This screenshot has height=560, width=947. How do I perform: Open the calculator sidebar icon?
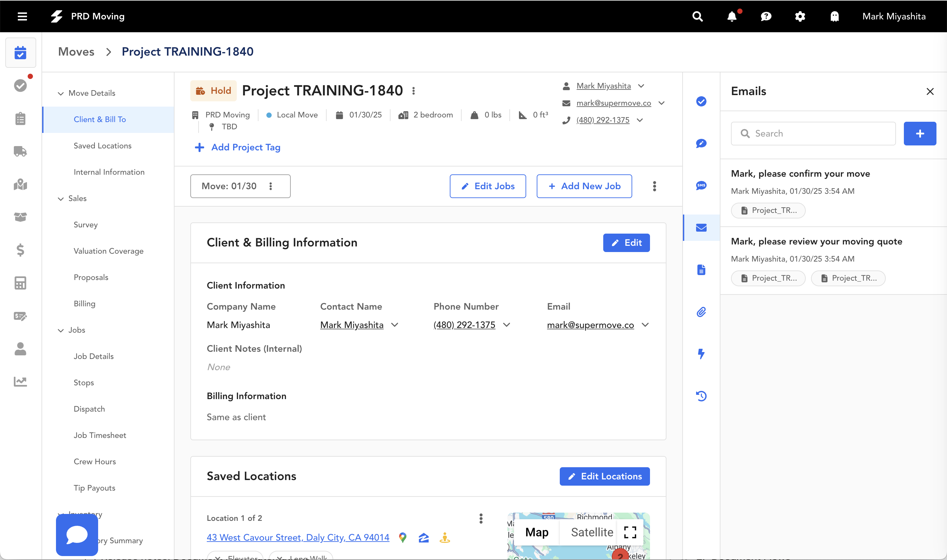[x=20, y=283]
